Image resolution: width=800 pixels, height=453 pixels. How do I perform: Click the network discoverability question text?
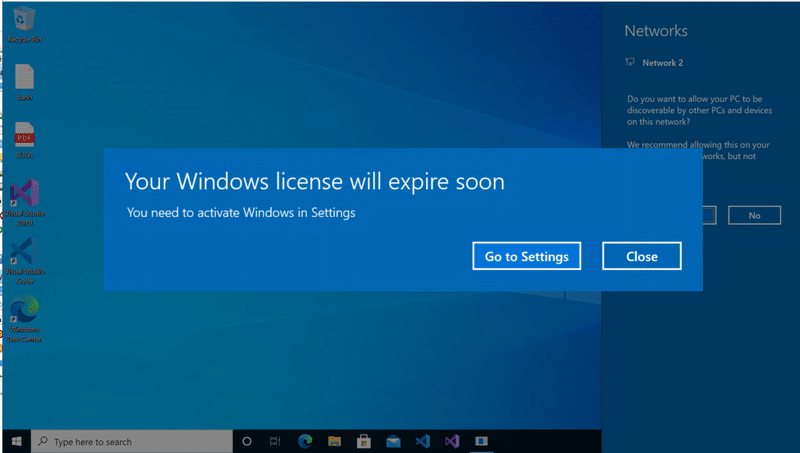(699, 110)
